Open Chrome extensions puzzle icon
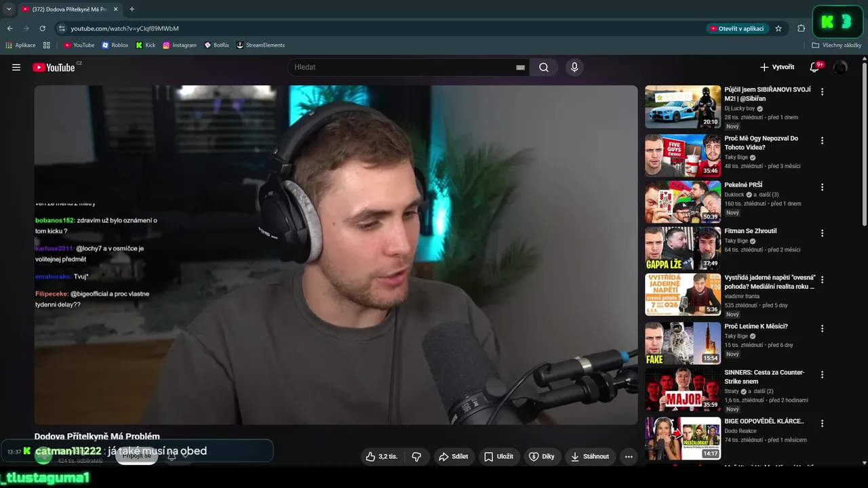 pyautogui.click(x=801, y=28)
